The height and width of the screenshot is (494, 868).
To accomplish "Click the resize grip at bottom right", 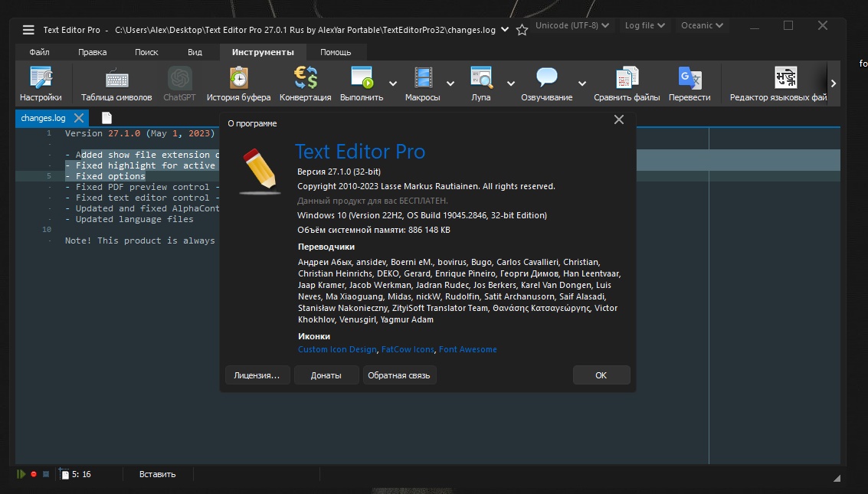I will (x=837, y=478).
